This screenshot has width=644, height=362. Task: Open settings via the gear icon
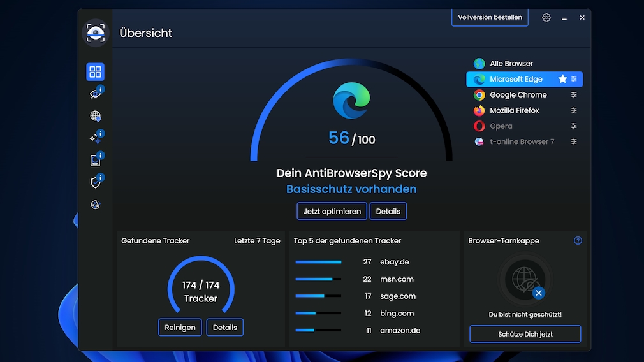546,18
